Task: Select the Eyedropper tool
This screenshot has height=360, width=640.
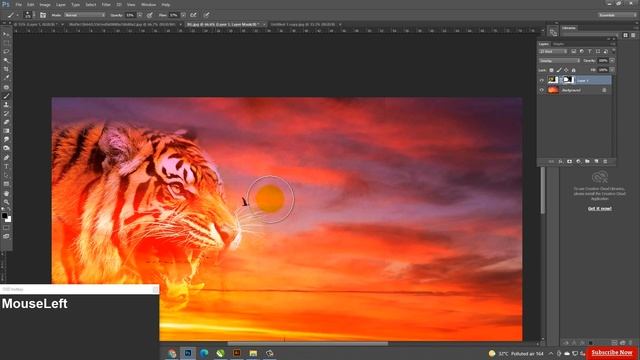Action: pyautogui.click(x=6, y=78)
